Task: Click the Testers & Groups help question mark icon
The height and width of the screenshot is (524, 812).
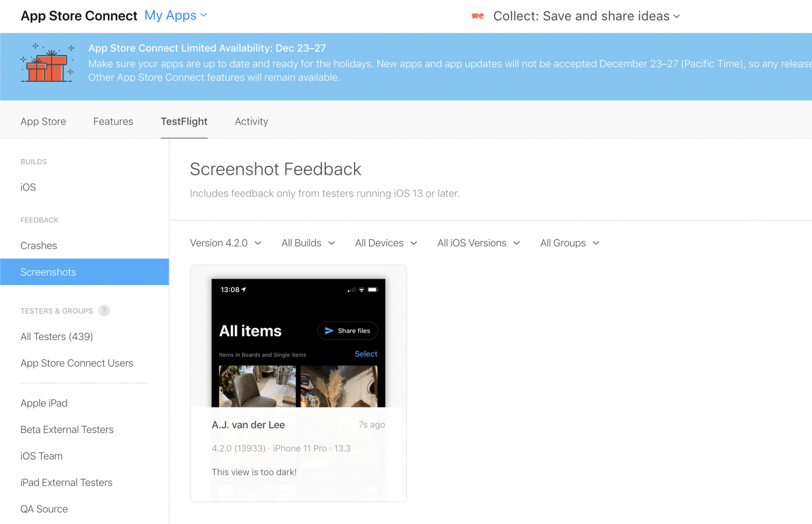Action: click(104, 311)
